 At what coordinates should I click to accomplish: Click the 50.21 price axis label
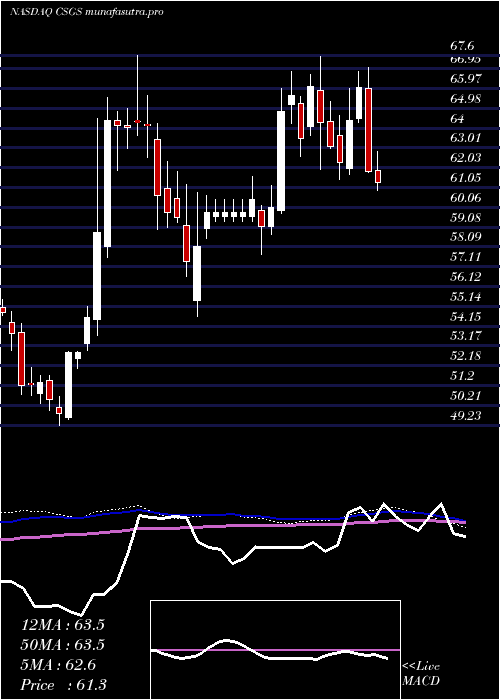tap(466, 396)
